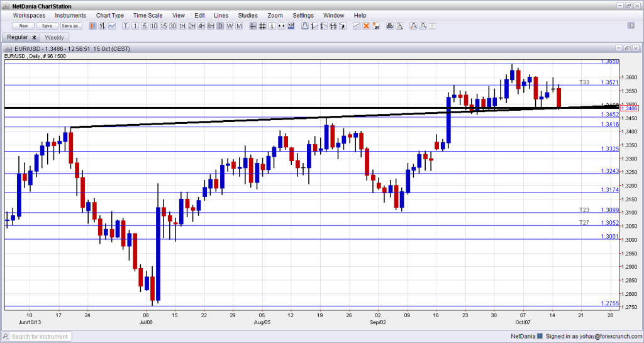Viewport: 644px width, 343px height.
Task: Select the 4H time scale
Action: [201, 26]
